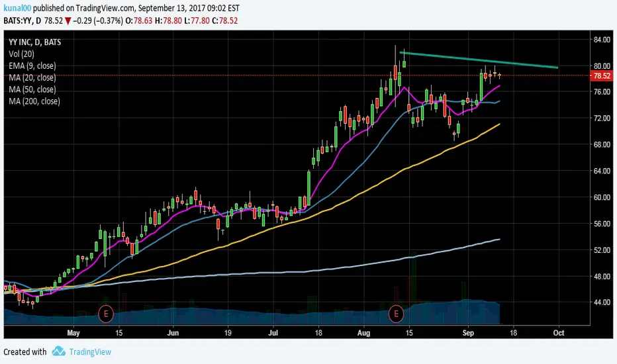Screen dimensions: 617x364
Task: Open the TradingView link at bottom
Action: pyautogui.click(x=90, y=352)
